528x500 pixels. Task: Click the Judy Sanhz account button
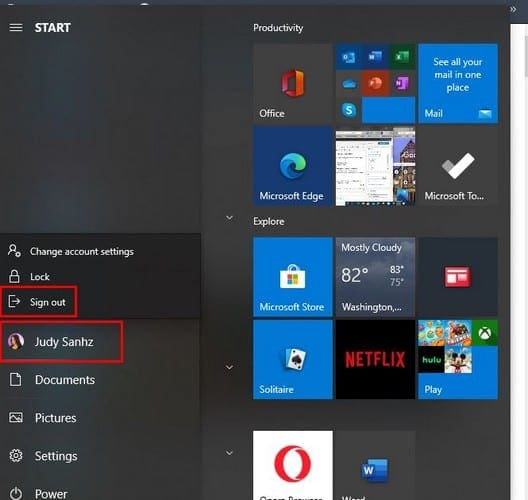[62, 342]
